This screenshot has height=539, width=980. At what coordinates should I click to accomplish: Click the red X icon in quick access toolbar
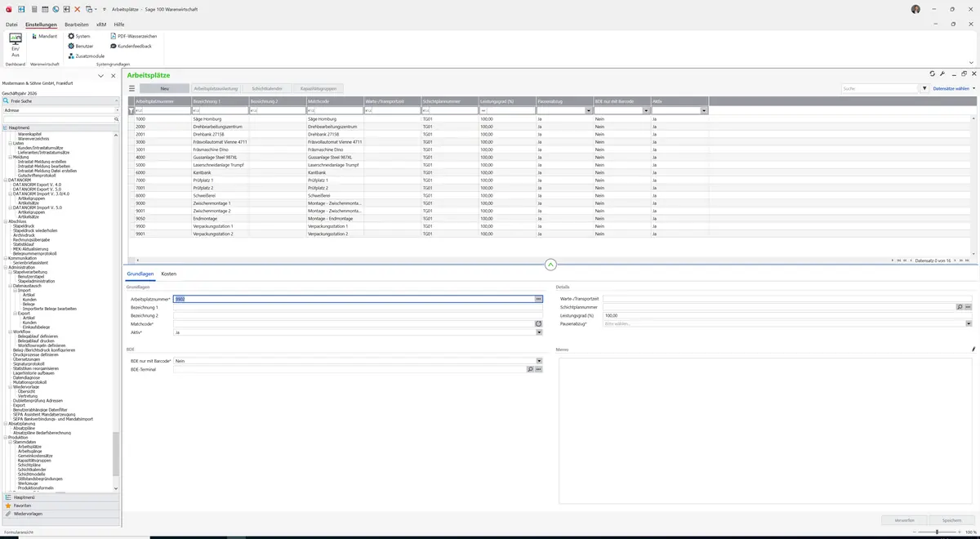77,9
